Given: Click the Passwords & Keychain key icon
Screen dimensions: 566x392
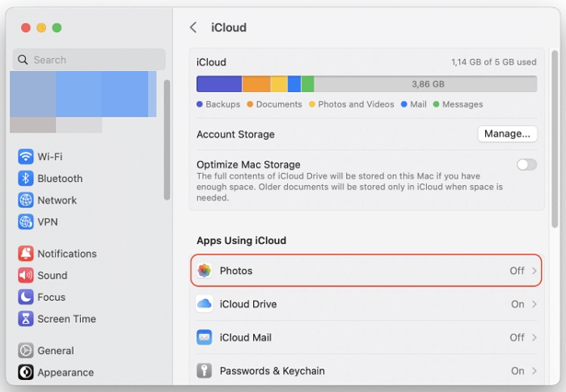Looking at the screenshot, I should click(205, 371).
